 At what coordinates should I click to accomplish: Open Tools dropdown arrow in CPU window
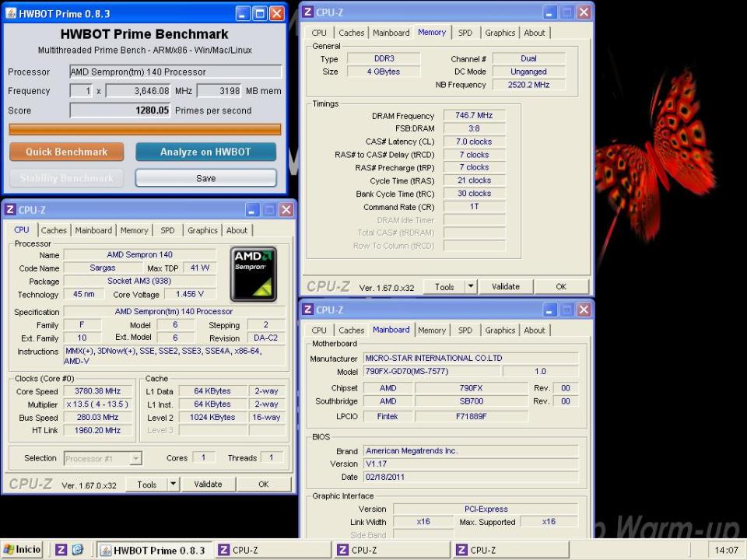pyautogui.click(x=173, y=485)
